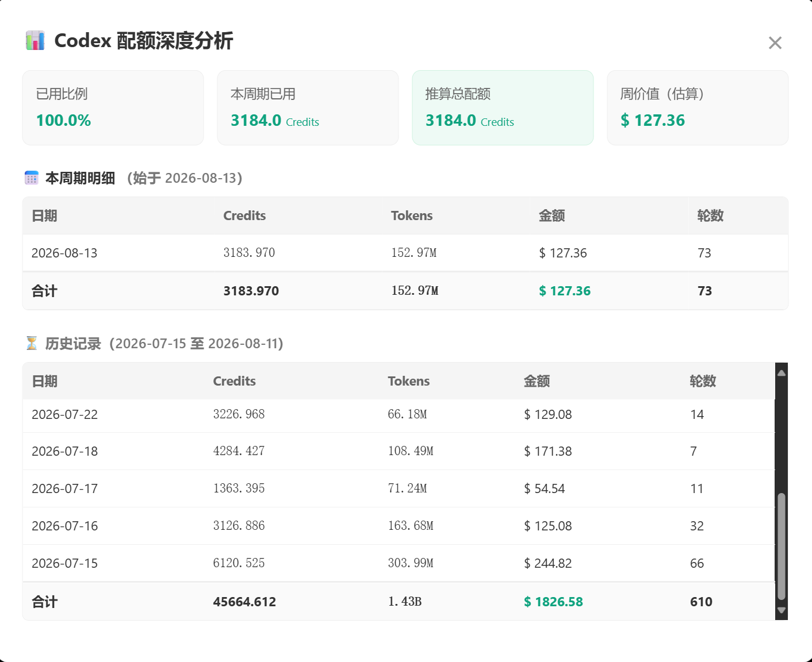Select the highlighted 推算总配额 card
The width and height of the screenshot is (812, 662).
(x=503, y=107)
